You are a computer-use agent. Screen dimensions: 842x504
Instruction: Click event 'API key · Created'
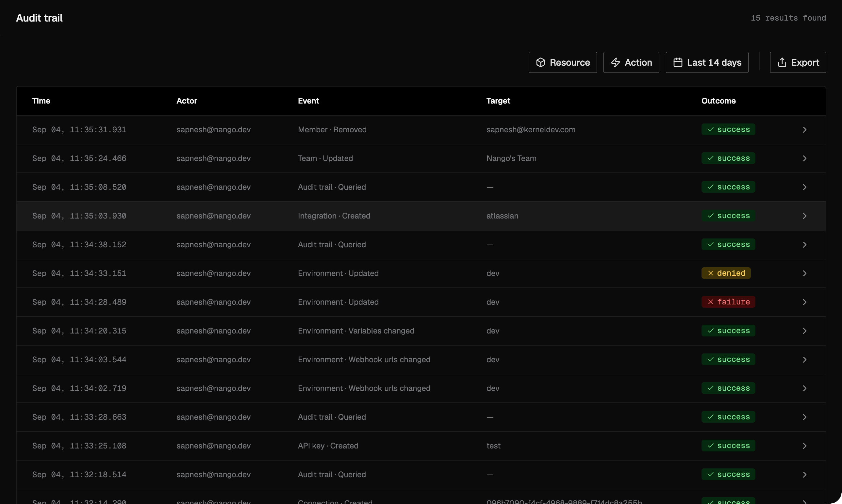tap(328, 446)
